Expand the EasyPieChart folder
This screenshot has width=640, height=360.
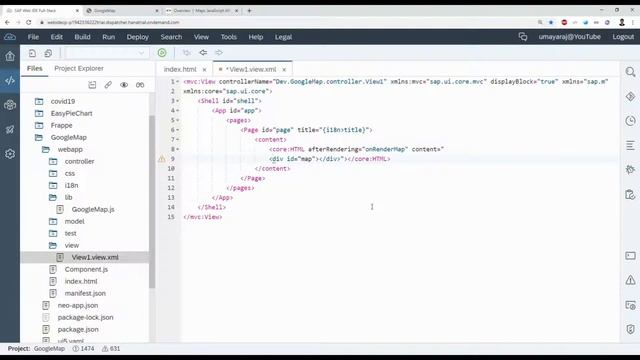[39, 113]
